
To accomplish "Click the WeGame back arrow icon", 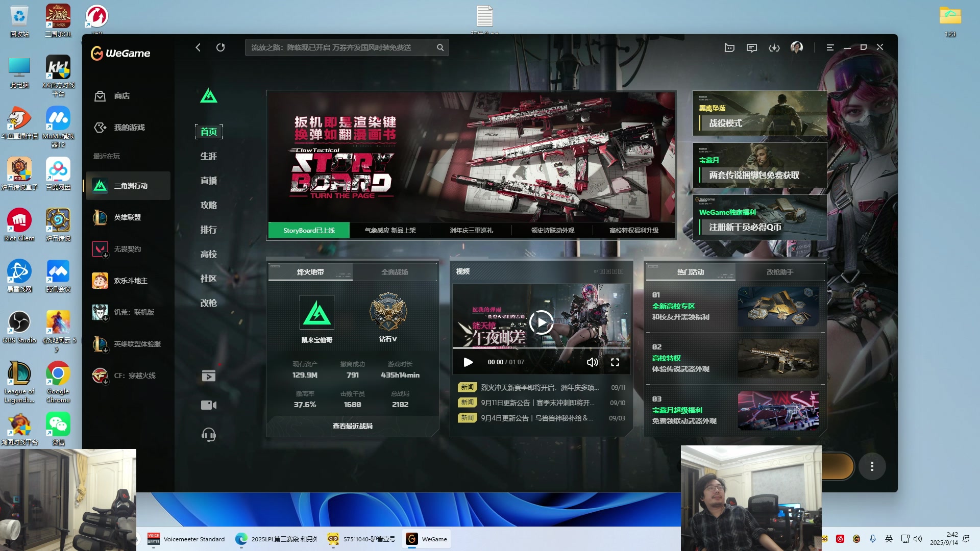I will [198, 47].
